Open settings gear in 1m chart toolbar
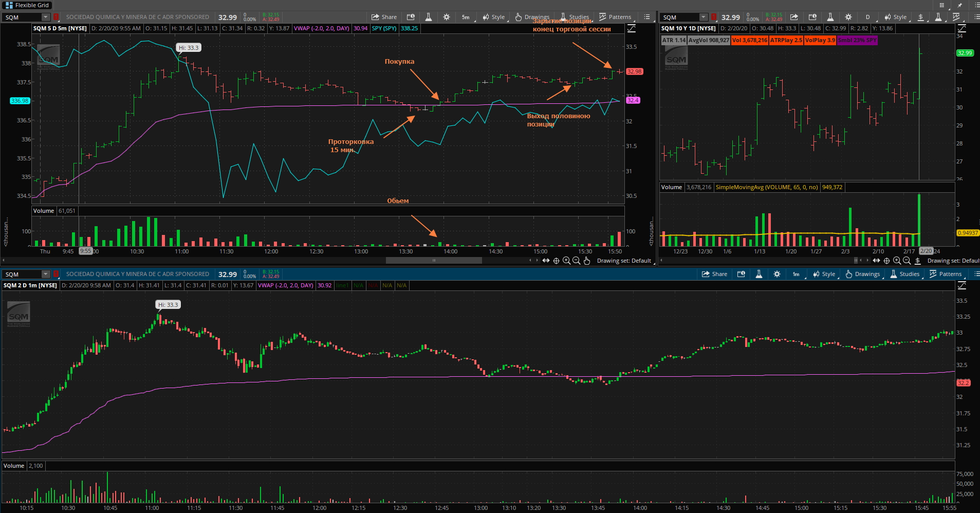The width and height of the screenshot is (980, 513). coord(777,274)
